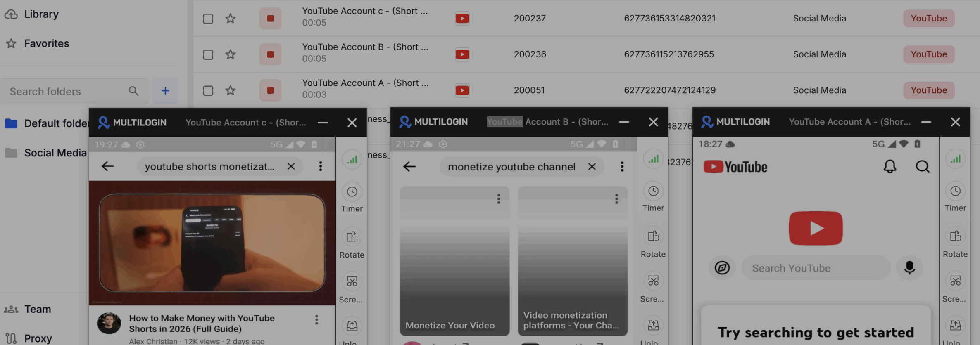The height and width of the screenshot is (345, 980).
Task: Stop the YouTube Account B profile
Action: coord(271,54)
